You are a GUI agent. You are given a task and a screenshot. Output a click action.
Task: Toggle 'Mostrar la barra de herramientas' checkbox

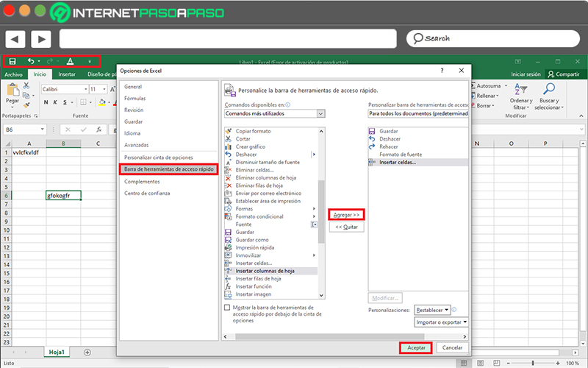(226, 307)
